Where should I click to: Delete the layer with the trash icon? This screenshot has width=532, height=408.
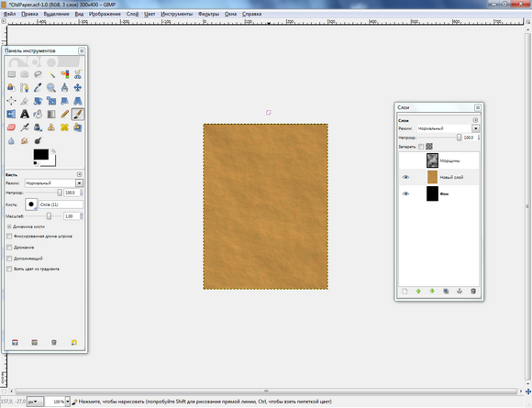[473, 292]
